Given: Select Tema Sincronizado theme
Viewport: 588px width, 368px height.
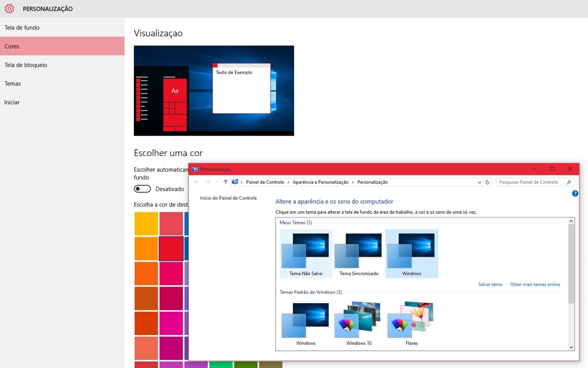Looking at the screenshot, I should point(359,254).
